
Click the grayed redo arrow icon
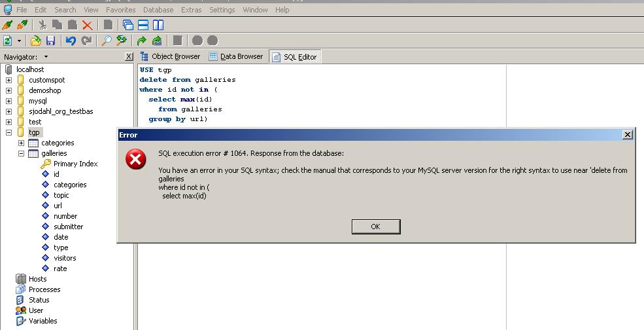(86, 41)
